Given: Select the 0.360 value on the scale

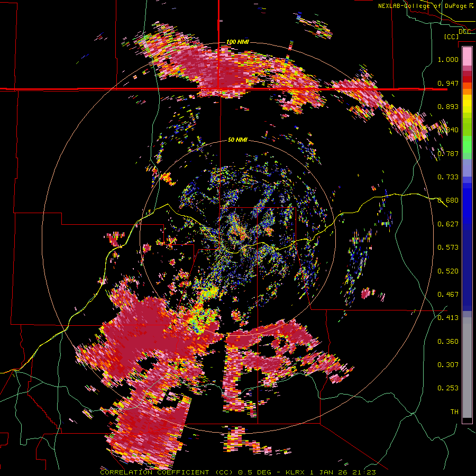Looking at the screenshot, I should tap(448, 342).
